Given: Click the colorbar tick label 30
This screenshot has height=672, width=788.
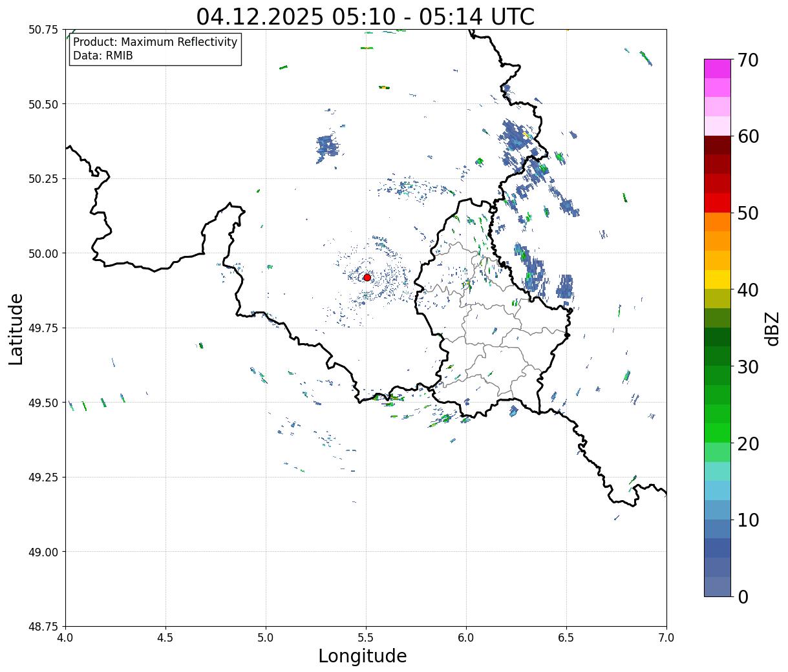Looking at the screenshot, I should tap(747, 367).
